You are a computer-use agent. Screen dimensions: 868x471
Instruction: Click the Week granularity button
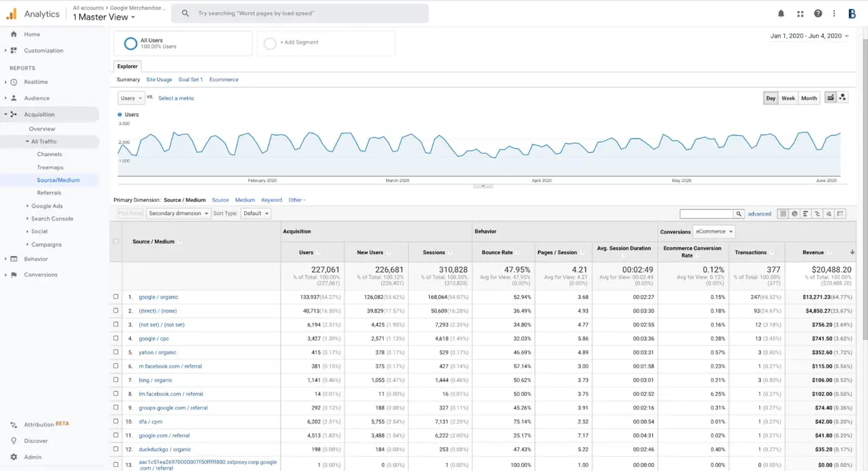point(788,98)
